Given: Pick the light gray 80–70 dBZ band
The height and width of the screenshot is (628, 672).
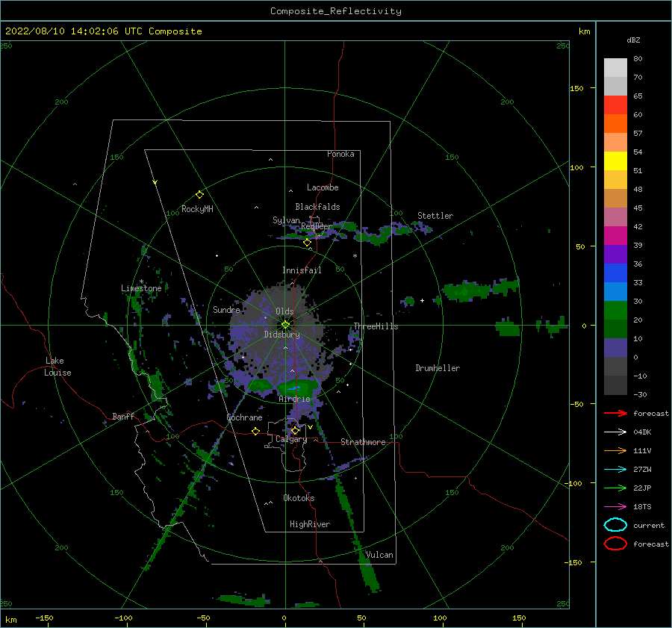Looking at the screenshot, I should pos(615,68).
